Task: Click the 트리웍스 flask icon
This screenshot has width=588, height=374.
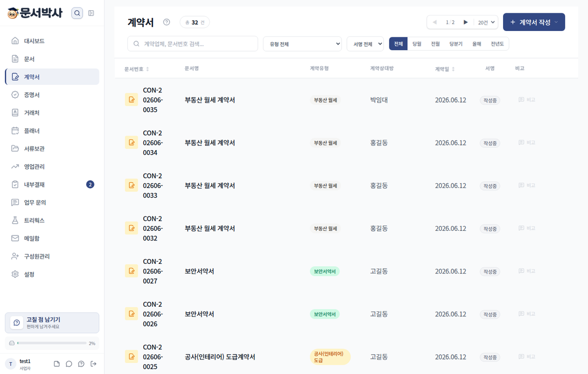Action: (x=15, y=220)
